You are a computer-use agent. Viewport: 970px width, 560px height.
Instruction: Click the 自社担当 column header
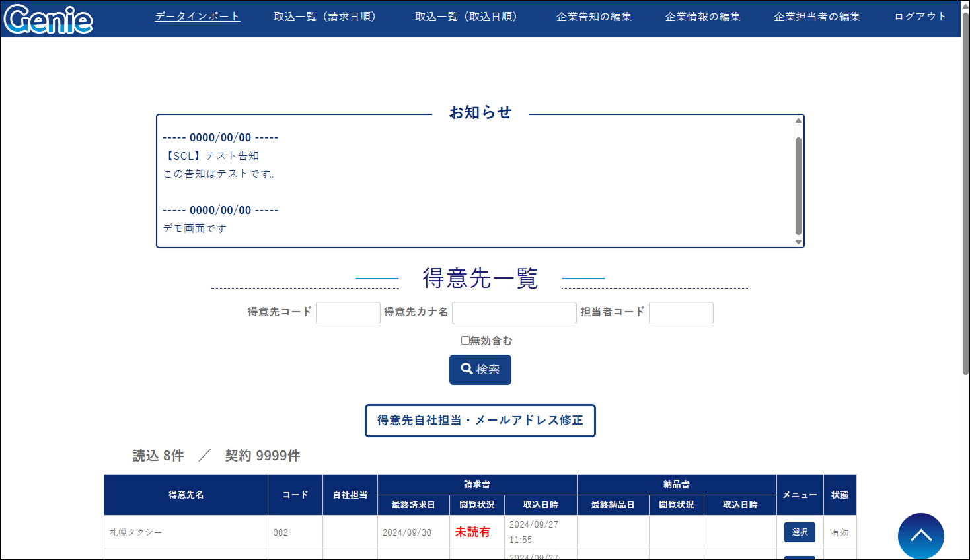tap(350, 495)
